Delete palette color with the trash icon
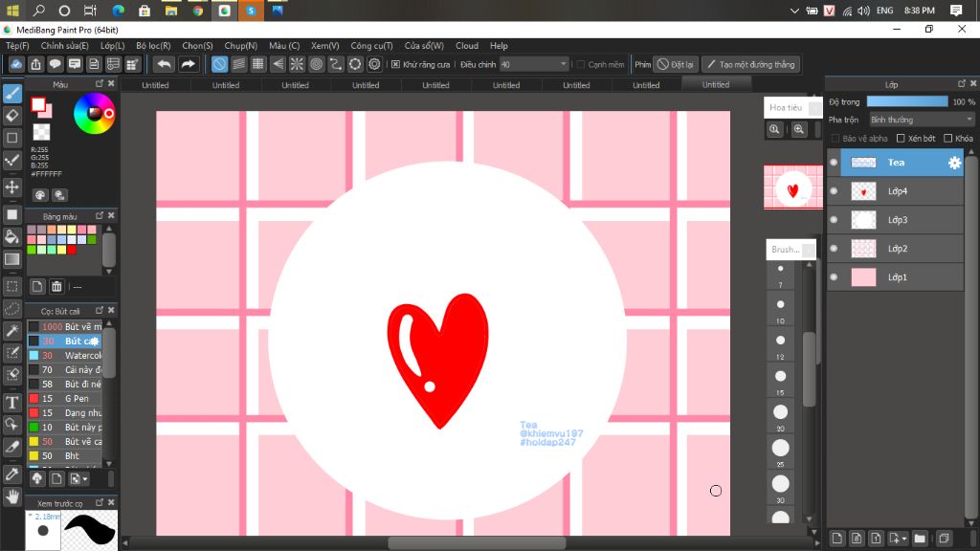This screenshot has width=980, height=551. tap(56, 287)
